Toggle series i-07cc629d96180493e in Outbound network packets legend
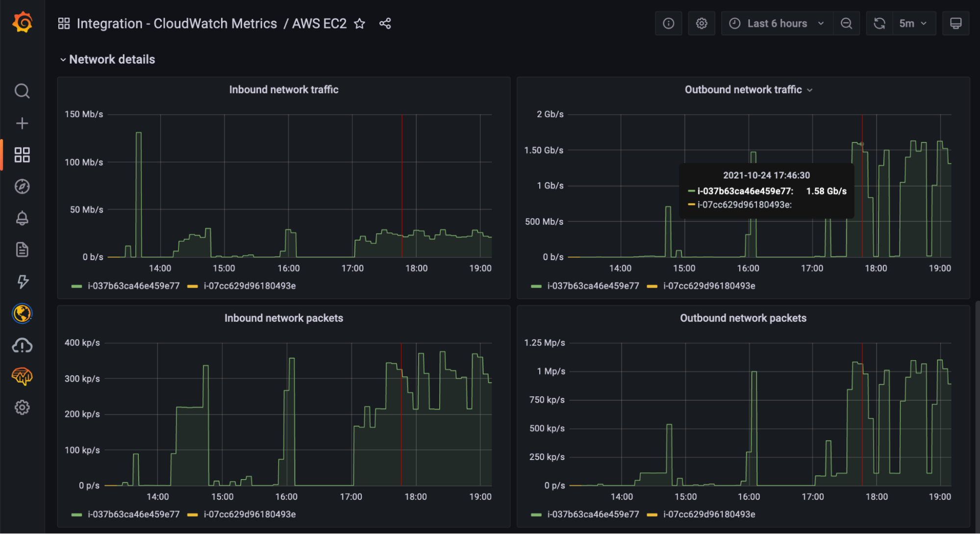Image resolution: width=980 pixels, height=534 pixels. [x=709, y=514]
